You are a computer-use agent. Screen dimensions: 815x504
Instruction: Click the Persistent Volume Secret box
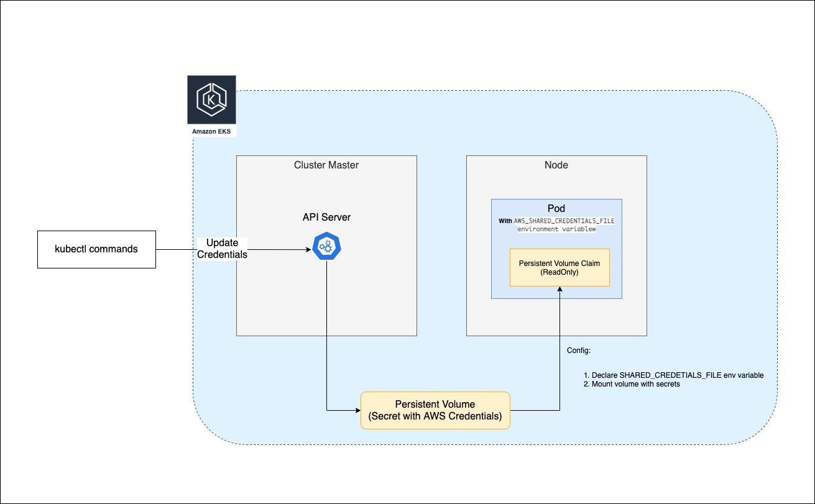pyautogui.click(x=435, y=410)
